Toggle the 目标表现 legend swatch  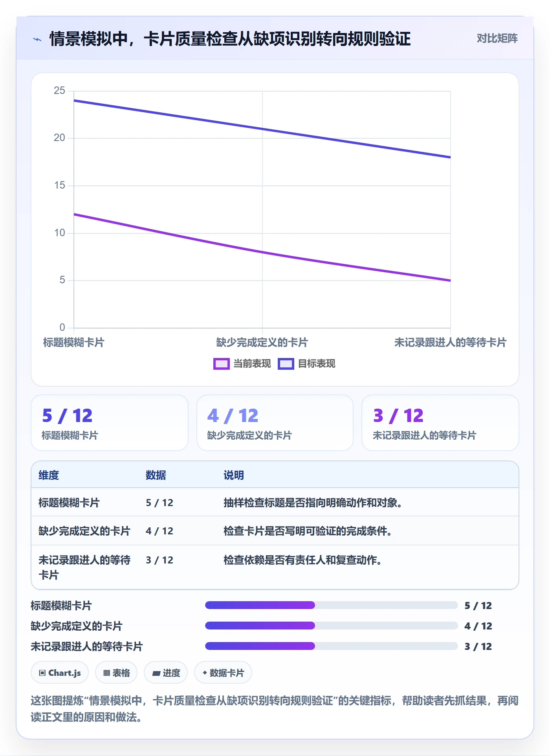click(286, 364)
